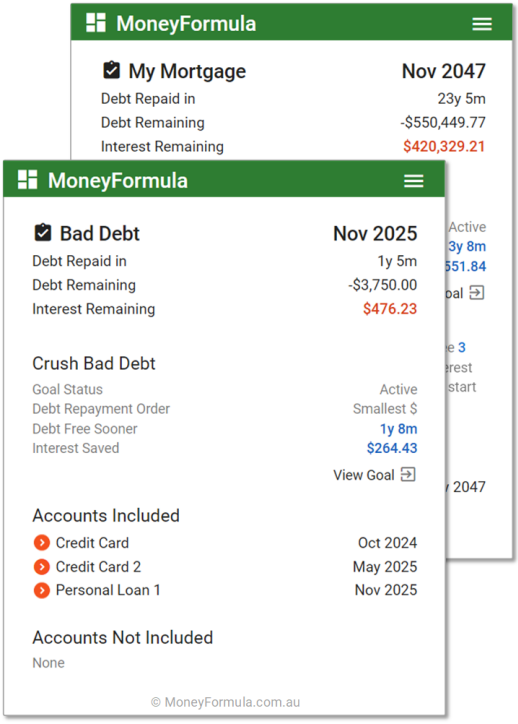Select the Credit Card 2 account name
Image resolution: width=518 pixels, height=724 pixels.
98,567
